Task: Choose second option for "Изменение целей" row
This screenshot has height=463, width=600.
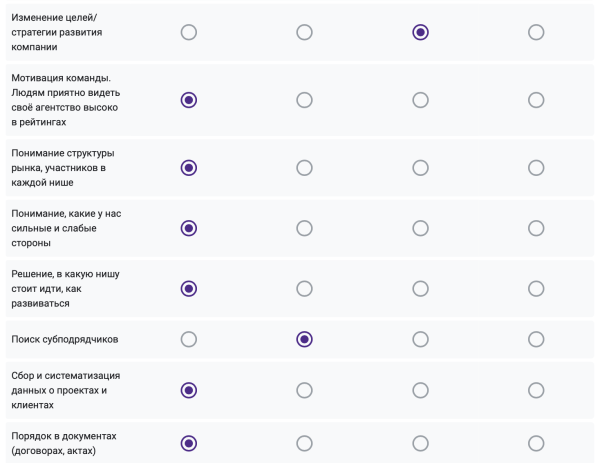Action: tap(305, 32)
